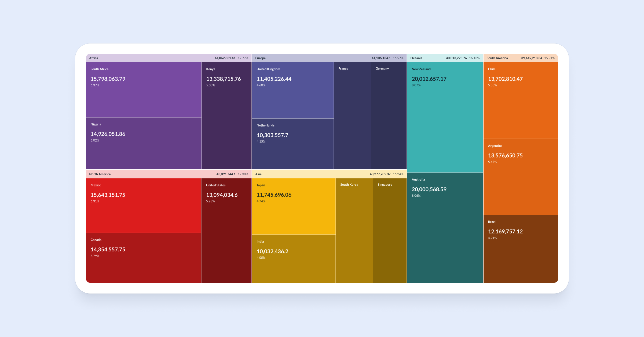This screenshot has width=644, height=337.
Task: Select the South Korea tile
Action: coord(354,230)
